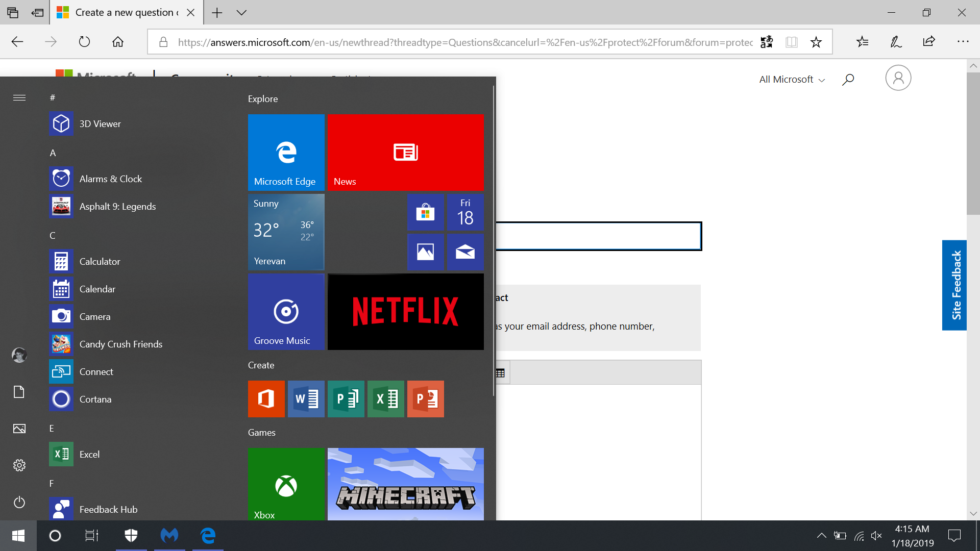Open Weather tile showing Yerevan

286,232
